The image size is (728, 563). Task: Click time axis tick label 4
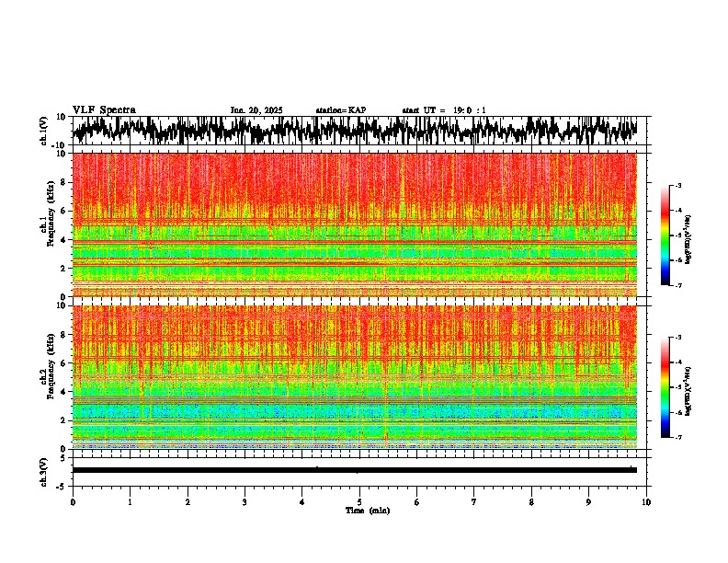pyautogui.click(x=302, y=502)
